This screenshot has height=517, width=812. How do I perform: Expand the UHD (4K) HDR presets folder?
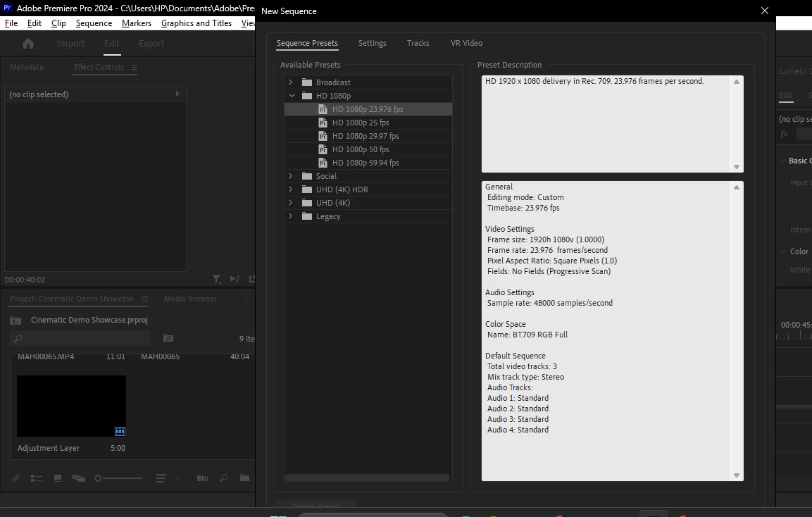[x=291, y=189]
